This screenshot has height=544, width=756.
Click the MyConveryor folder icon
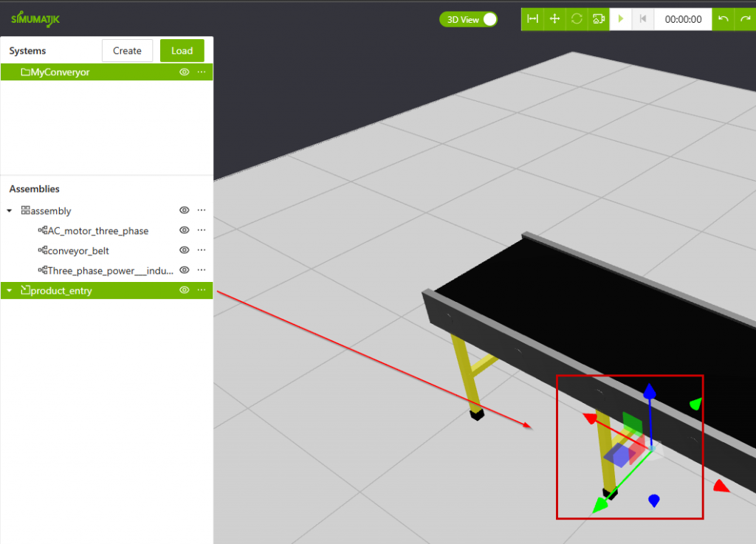tap(25, 72)
